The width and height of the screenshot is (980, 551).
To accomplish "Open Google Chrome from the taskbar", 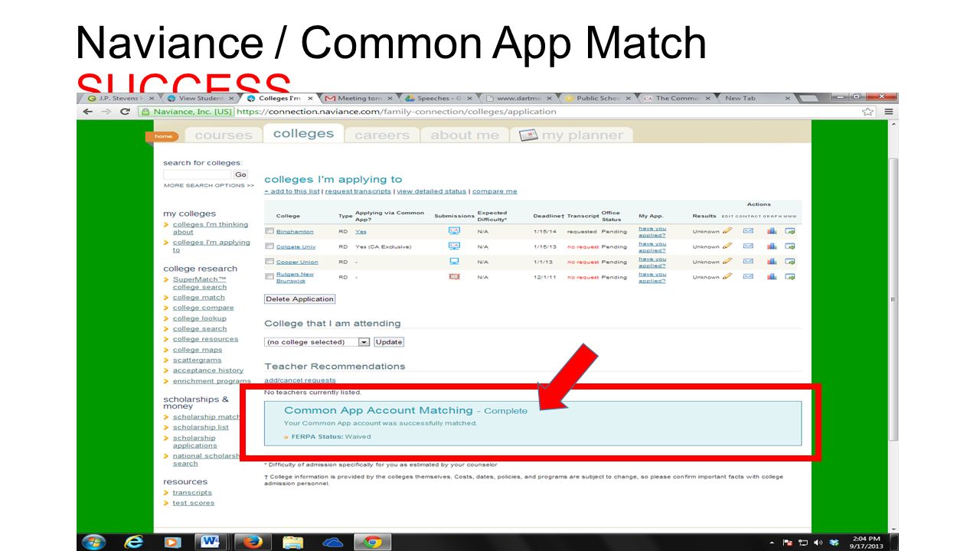I will (373, 542).
